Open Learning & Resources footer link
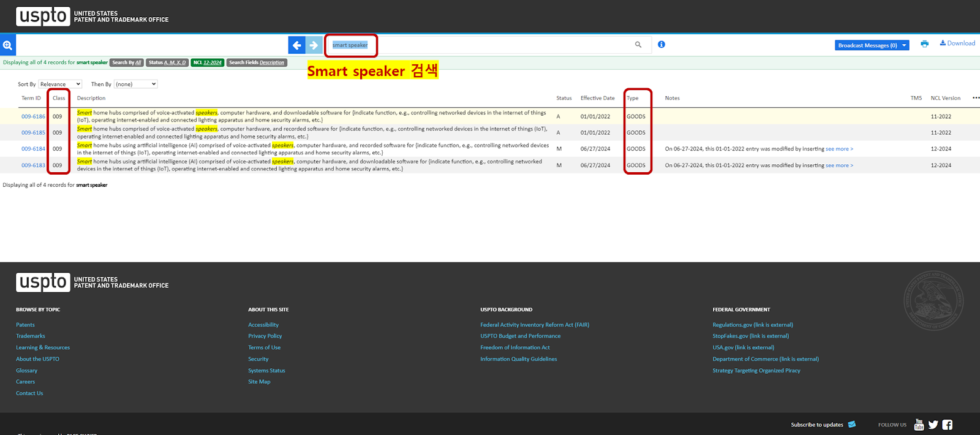Screen dimensions: 980x435 point(43,347)
